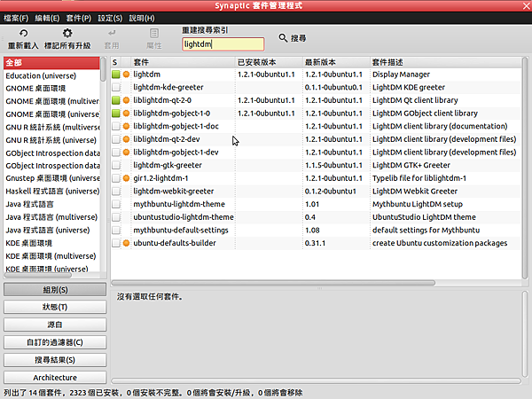532x399 pixels.
Task: Select the gir1.2-lightdm-1 package name
Action: [160, 178]
